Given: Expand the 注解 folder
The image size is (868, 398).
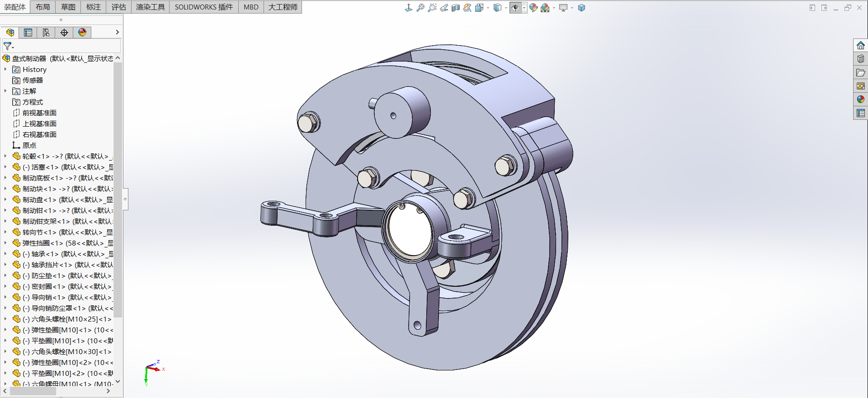Looking at the screenshot, I should click(5, 91).
